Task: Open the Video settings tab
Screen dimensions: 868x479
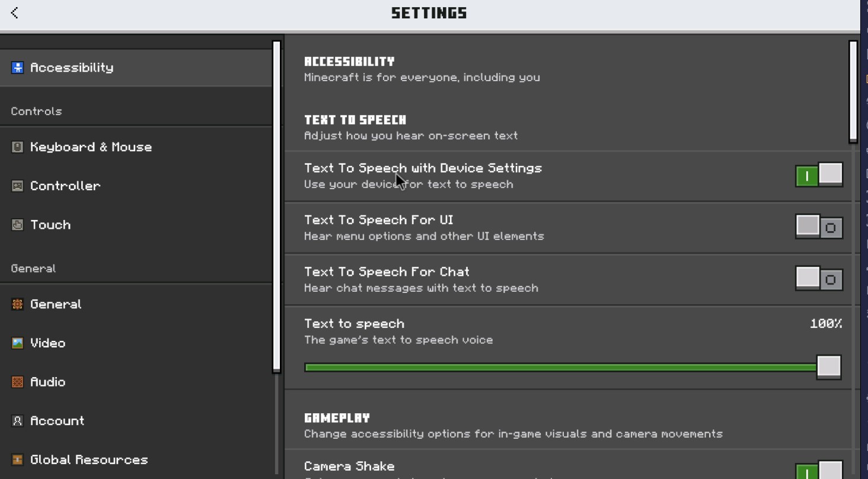Action: click(x=48, y=343)
